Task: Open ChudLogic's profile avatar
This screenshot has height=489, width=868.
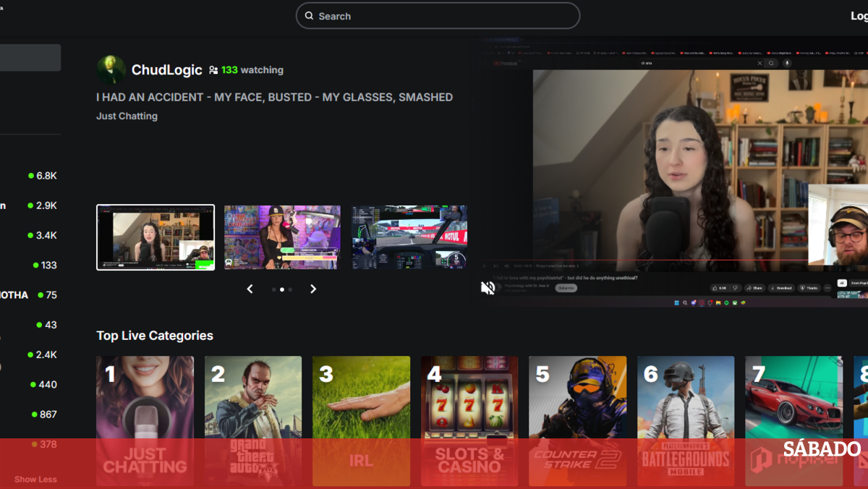Action: (111, 69)
